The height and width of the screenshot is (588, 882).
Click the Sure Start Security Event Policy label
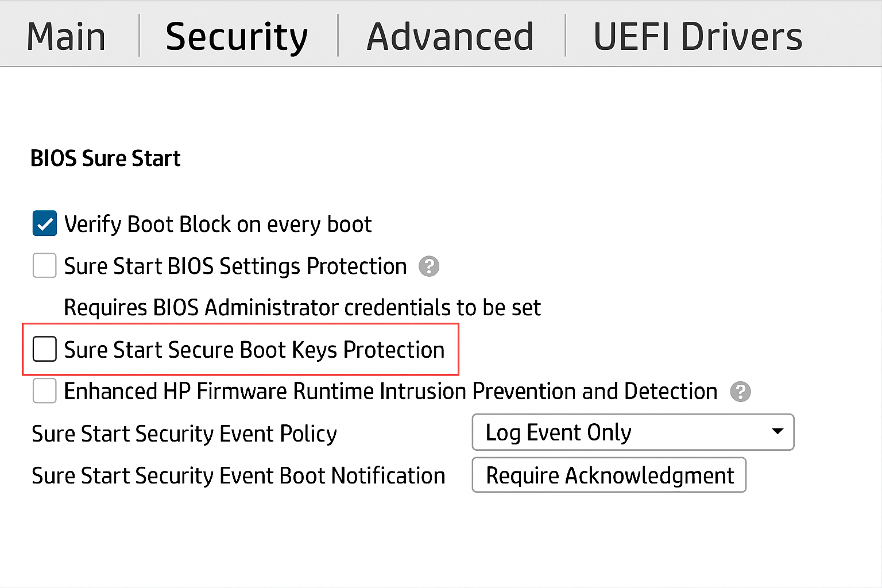pyautogui.click(x=184, y=434)
